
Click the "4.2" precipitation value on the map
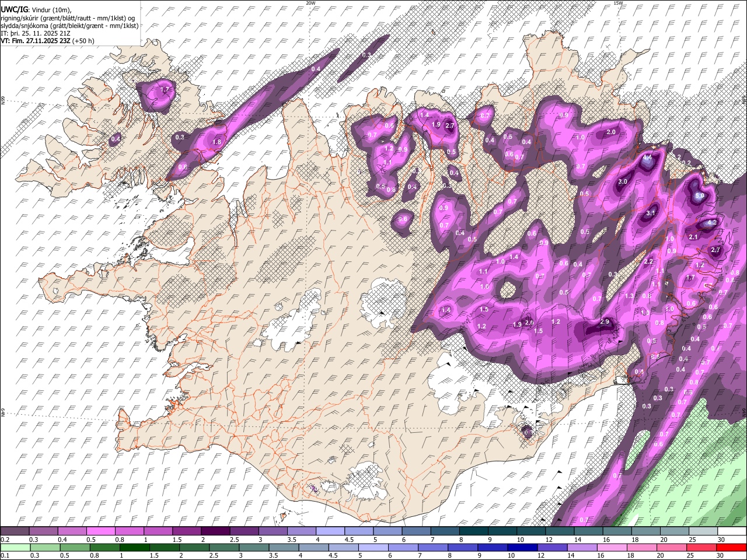[x=712, y=223]
